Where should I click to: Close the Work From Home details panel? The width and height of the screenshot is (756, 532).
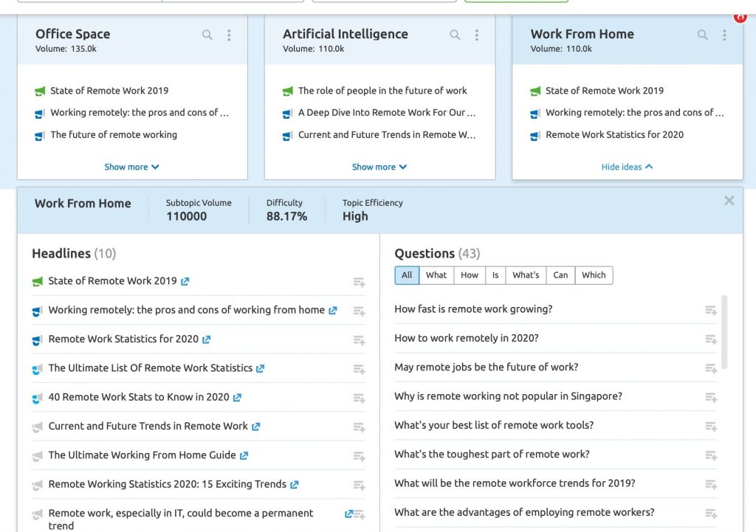pyautogui.click(x=729, y=200)
